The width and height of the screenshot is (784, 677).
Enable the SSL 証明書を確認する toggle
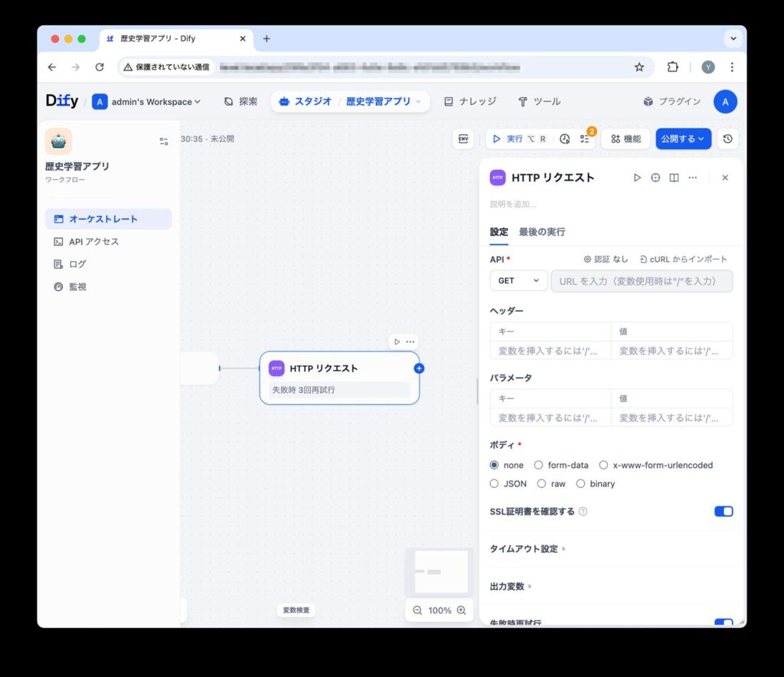tap(723, 511)
